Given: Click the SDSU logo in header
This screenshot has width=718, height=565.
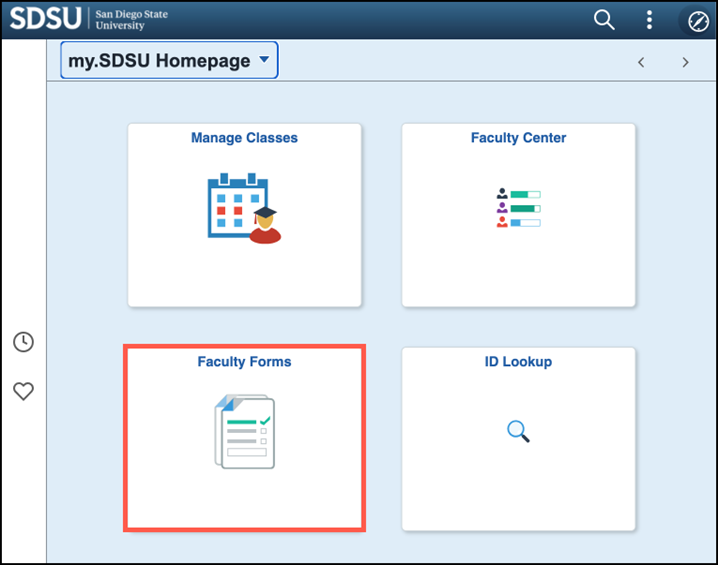Looking at the screenshot, I should click(45, 18).
